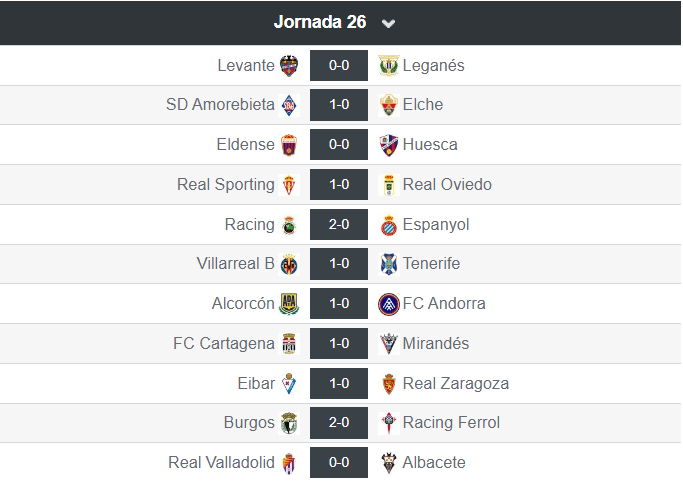
Task: View the Burgos 2-0 Racing Ferrol result
Action: 339,423
